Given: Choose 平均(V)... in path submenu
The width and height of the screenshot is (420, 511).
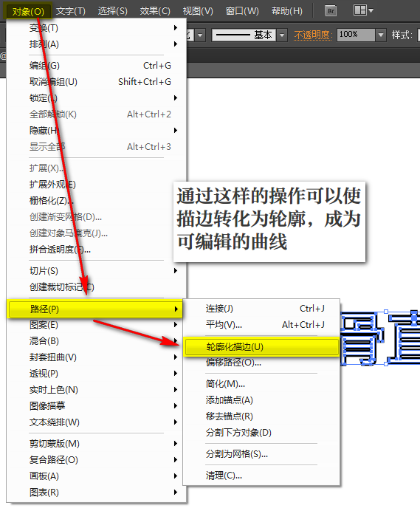Looking at the screenshot, I should [x=261, y=325].
